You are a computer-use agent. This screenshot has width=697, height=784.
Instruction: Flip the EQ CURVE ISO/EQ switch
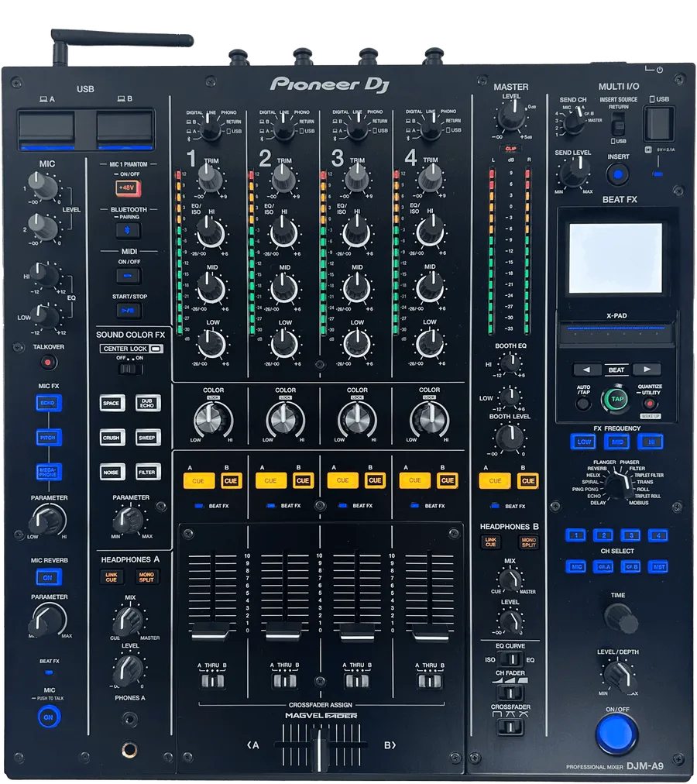(510, 659)
